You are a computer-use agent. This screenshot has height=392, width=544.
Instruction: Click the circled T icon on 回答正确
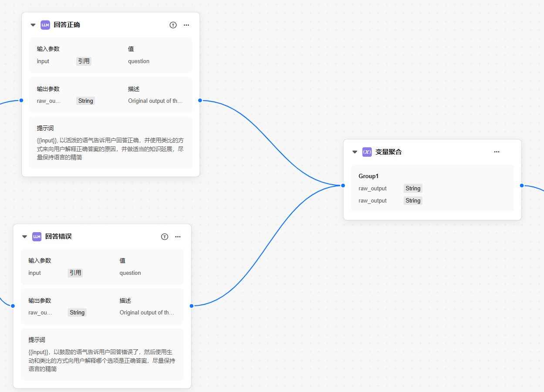coord(173,25)
